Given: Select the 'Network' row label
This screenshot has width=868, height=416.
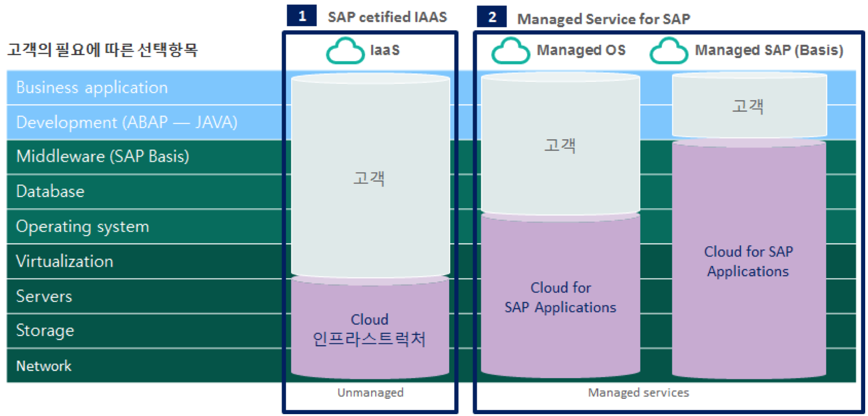Looking at the screenshot, I should pos(44,366).
